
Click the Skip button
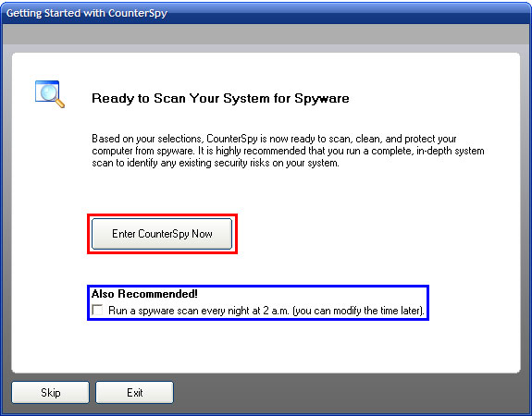(50, 392)
